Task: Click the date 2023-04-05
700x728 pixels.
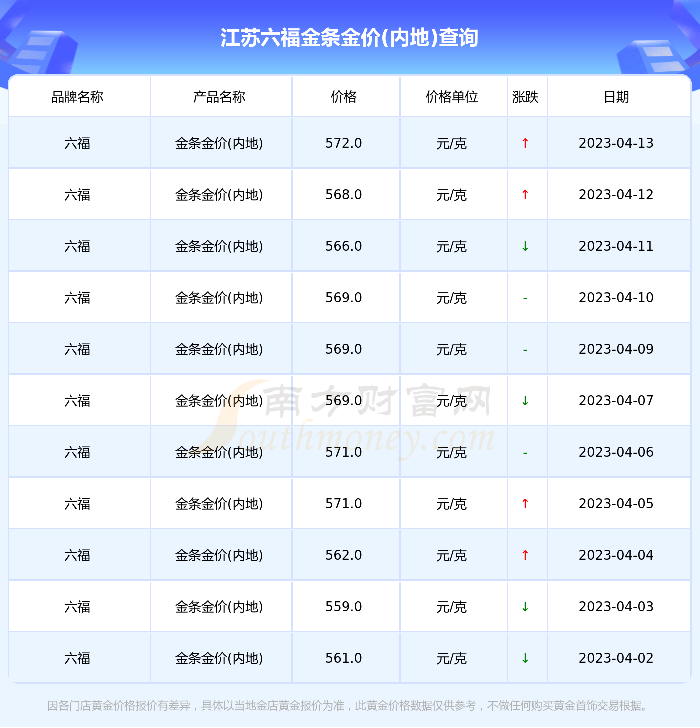Action: [x=616, y=504]
